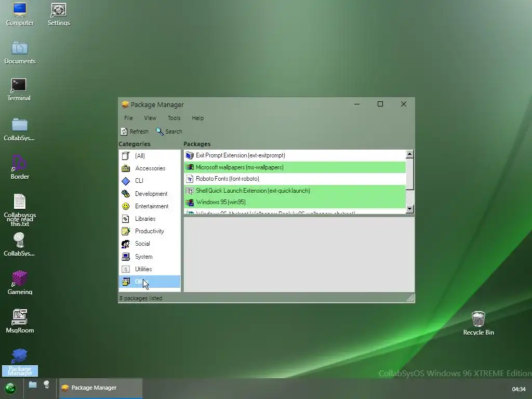Select Roboto Fonts (font-roboto) package row
Viewport: 532px width, 399px height.
tap(295, 179)
